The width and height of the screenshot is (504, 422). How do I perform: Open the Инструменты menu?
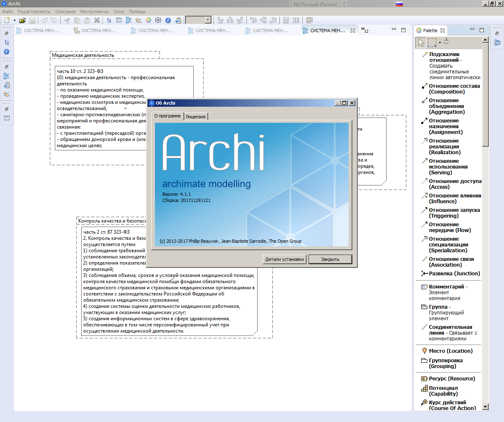[95, 12]
